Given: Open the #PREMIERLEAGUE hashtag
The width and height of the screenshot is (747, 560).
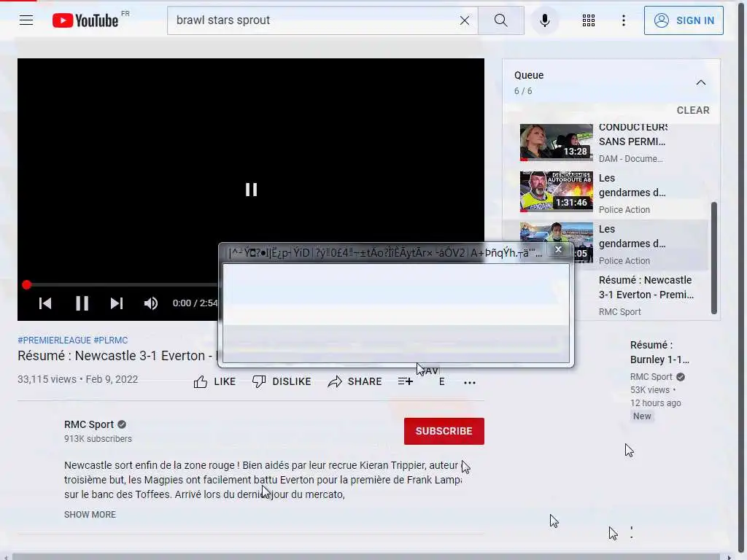Looking at the screenshot, I should click(x=54, y=340).
